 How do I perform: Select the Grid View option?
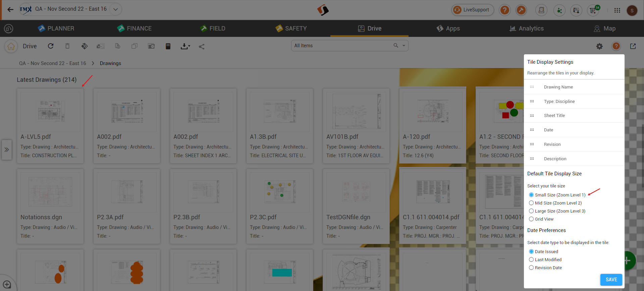point(531,219)
